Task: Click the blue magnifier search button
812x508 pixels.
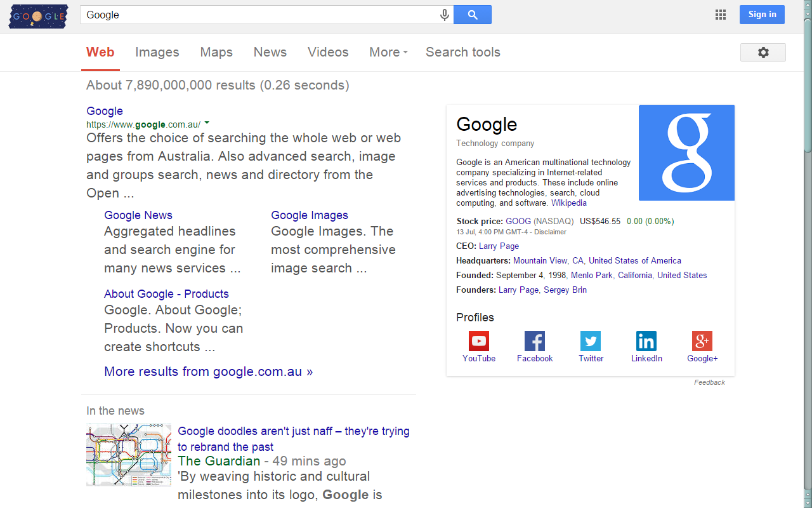Action: [473, 15]
